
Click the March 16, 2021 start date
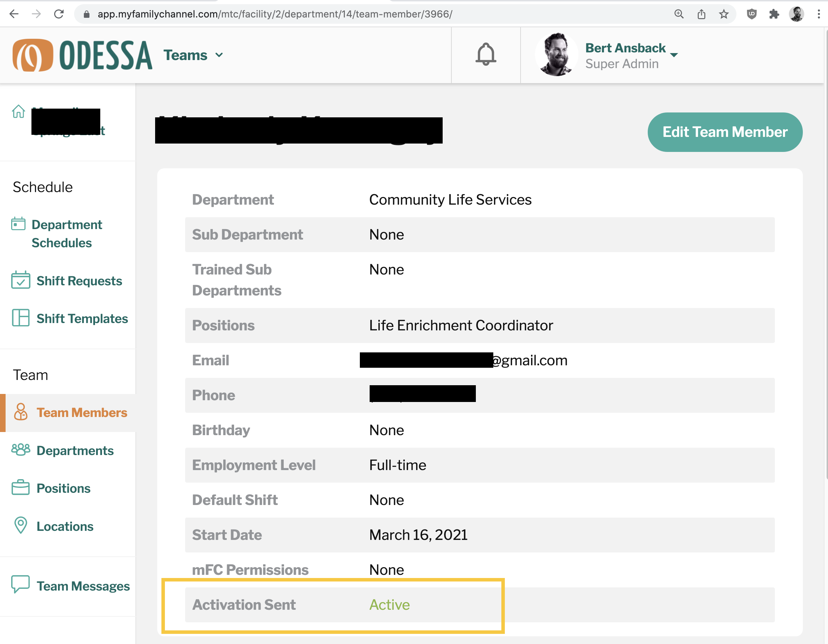click(418, 535)
